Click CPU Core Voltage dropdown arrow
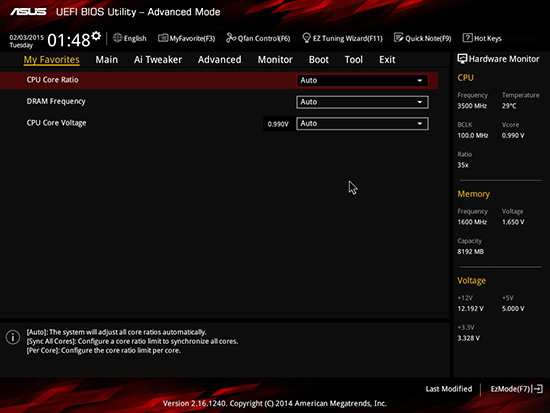The width and height of the screenshot is (550, 413). point(420,124)
